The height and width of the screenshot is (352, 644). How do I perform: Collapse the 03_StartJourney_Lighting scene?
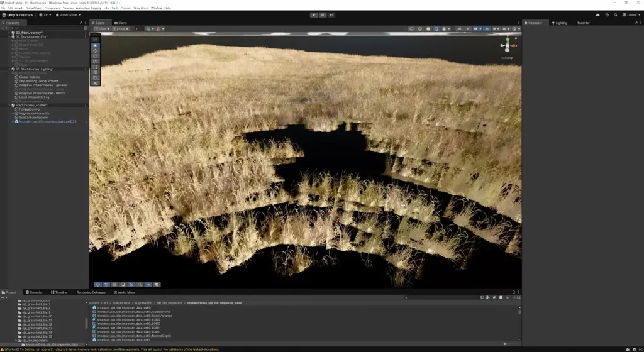point(9,69)
